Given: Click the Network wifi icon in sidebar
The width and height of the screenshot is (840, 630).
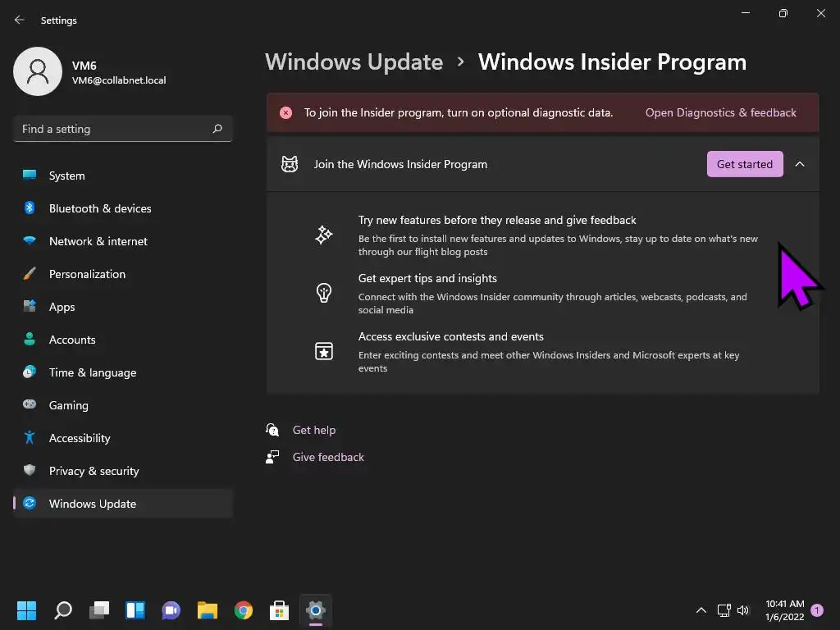Looking at the screenshot, I should click(30, 240).
